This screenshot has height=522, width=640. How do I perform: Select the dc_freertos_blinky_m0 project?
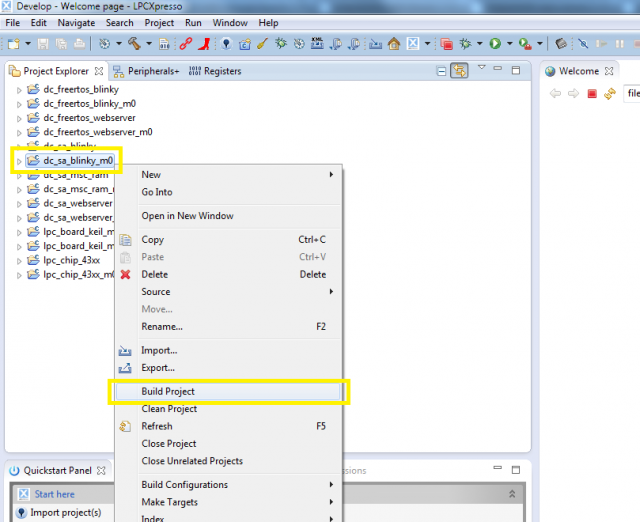coord(89,104)
